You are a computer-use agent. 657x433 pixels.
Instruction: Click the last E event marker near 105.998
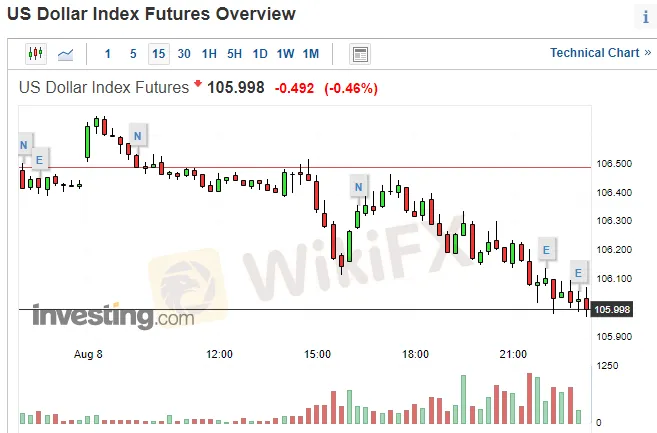[577, 272]
